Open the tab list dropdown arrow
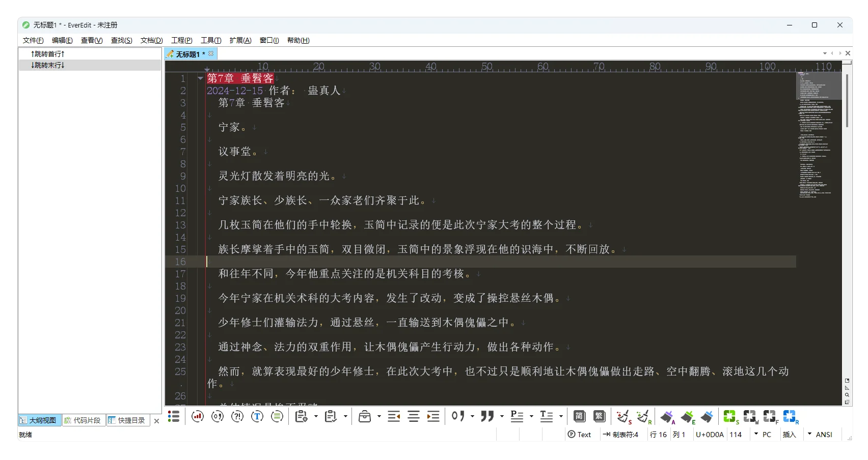868x460 pixels. (x=825, y=53)
